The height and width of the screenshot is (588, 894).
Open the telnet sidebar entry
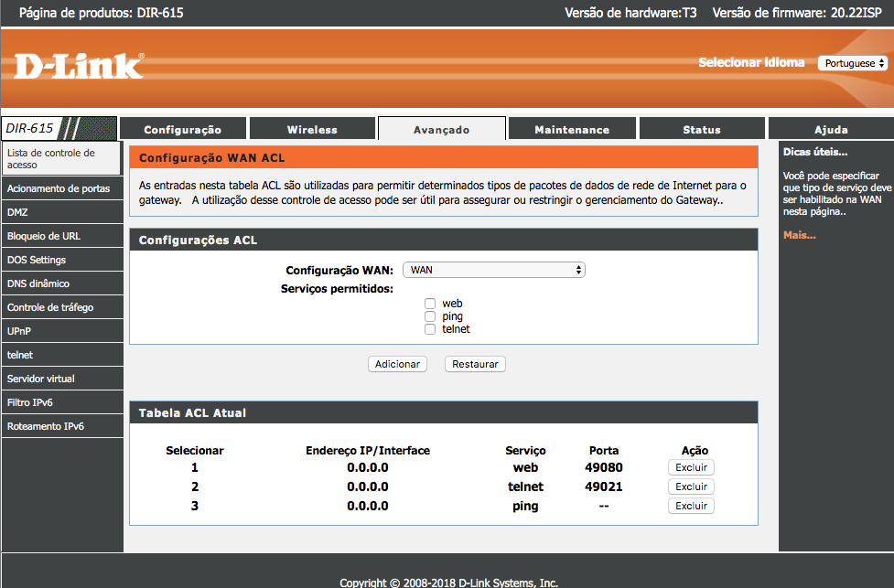coord(62,355)
